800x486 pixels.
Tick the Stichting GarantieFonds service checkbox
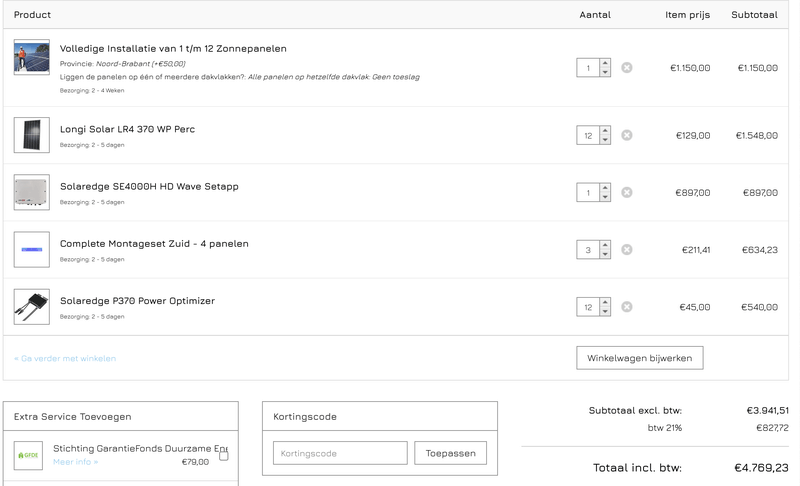pyautogui.click(x=224, y=456)
